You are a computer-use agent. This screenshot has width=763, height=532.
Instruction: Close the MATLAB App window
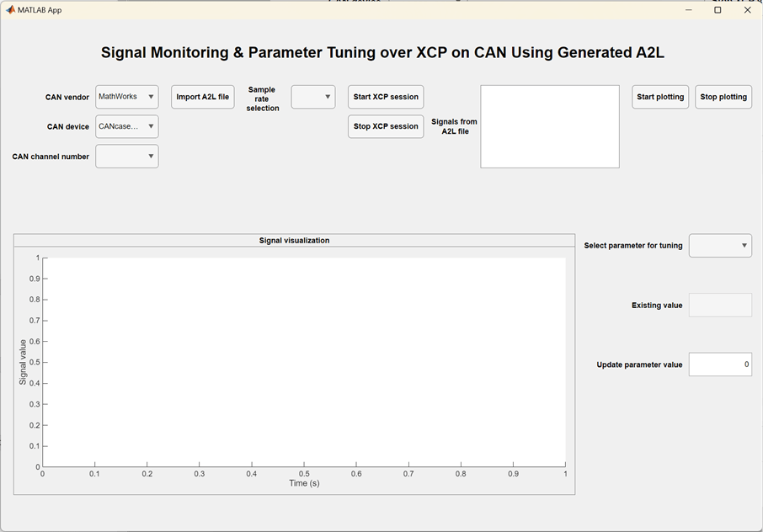tap(748, 10)
